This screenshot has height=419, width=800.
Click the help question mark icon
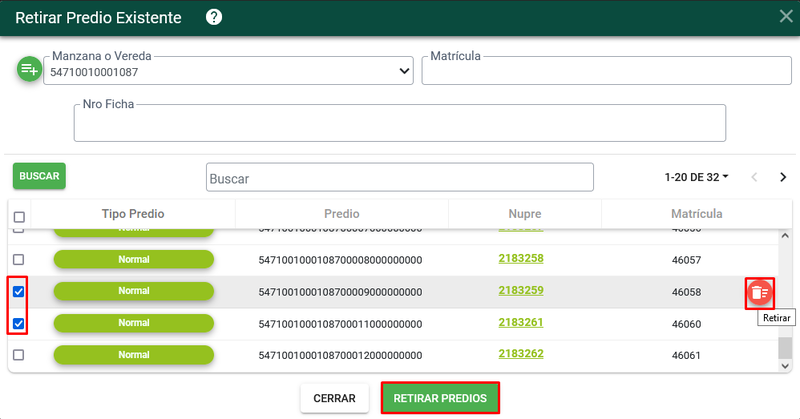click(x=214, y=17)
